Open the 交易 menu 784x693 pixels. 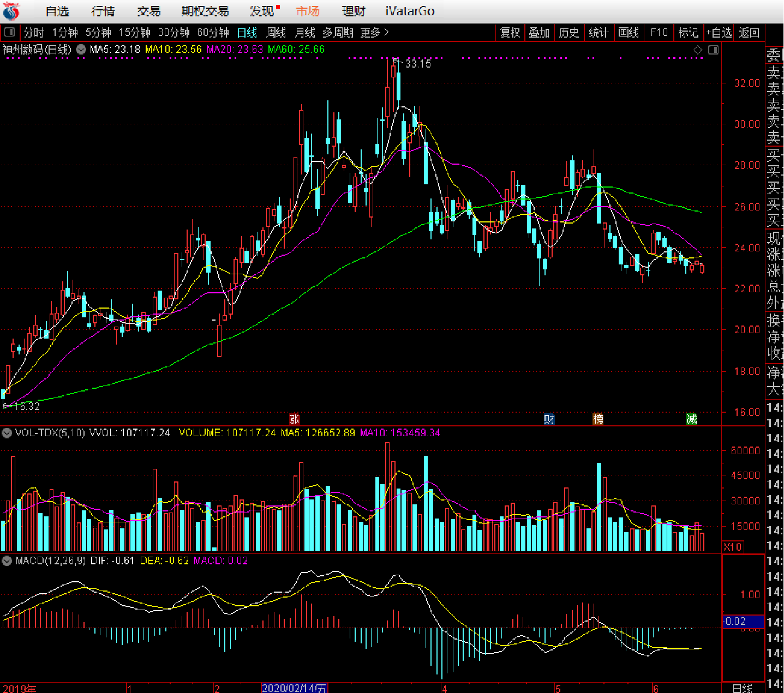[149, 11]
